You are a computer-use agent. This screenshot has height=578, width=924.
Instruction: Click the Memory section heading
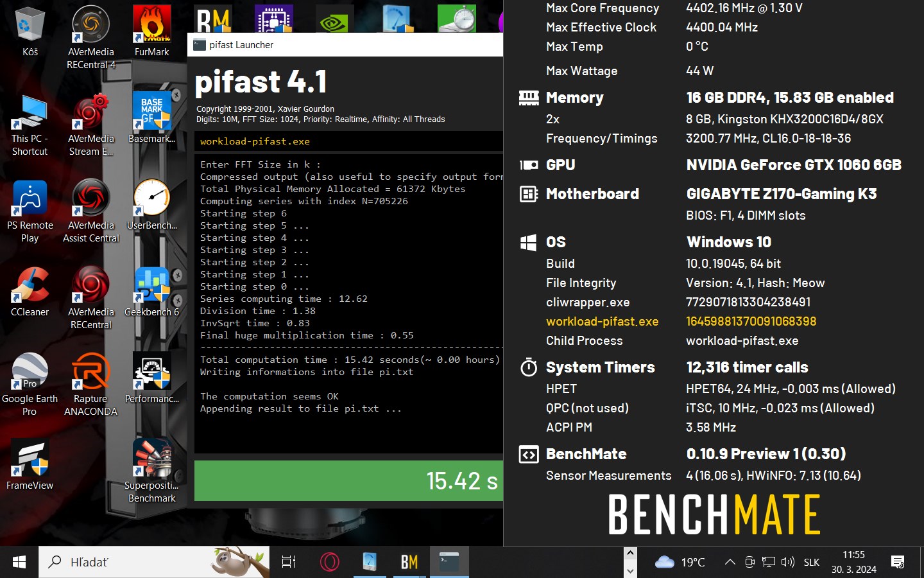pyautogui.click(x=574, y=98)
